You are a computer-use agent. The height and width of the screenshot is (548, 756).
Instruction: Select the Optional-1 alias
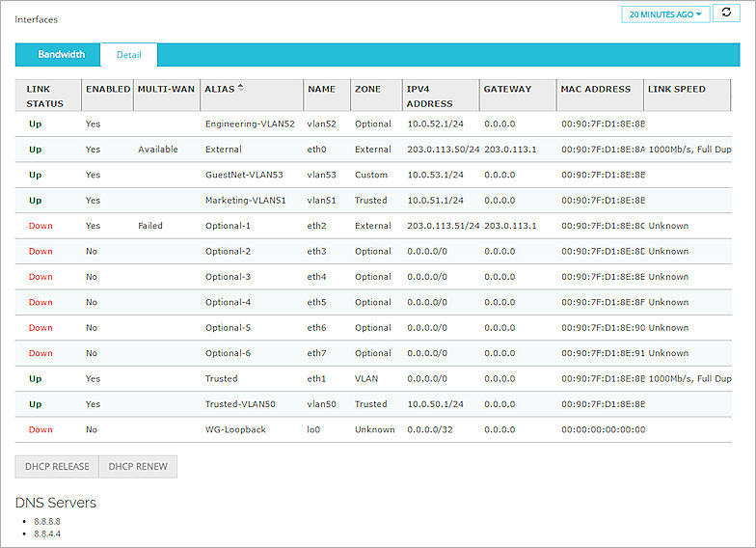tap(228, 226)
